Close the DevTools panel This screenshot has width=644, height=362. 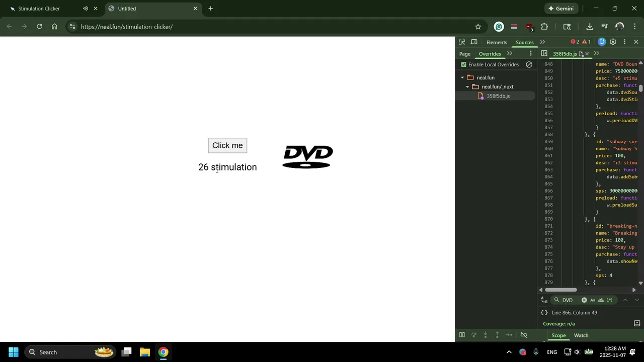point(636,42)
